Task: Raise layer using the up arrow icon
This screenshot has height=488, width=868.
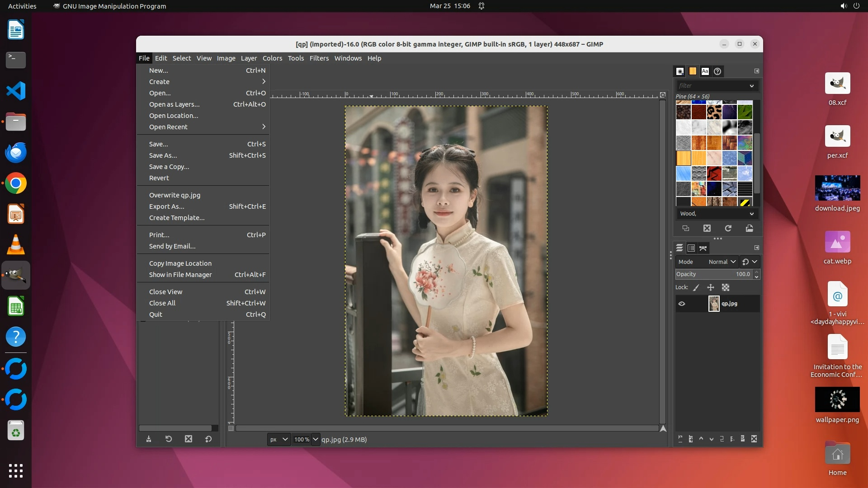Action: pos(701,439)
